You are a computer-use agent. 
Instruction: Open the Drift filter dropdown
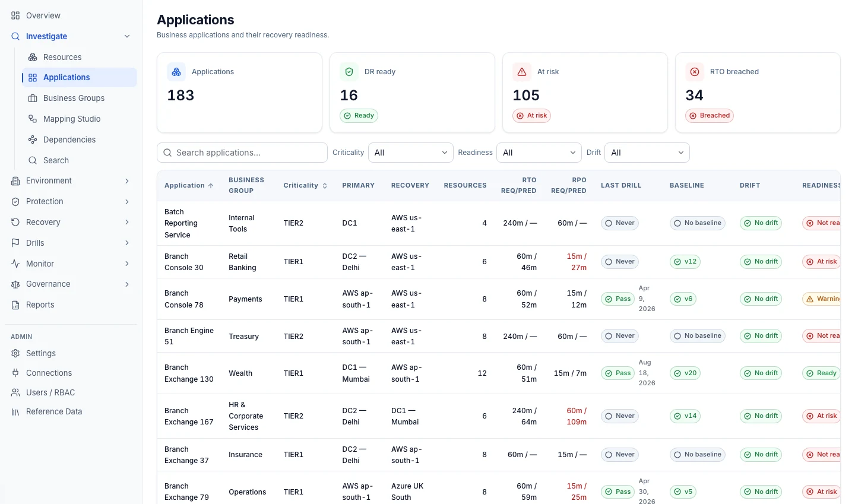[647, 153]
